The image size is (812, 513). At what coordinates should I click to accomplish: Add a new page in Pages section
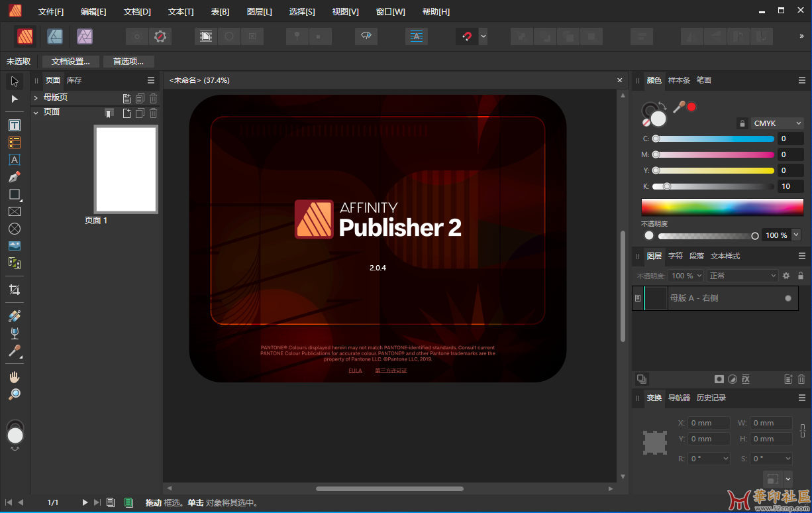pyautogui.click(x=127, y=113)
